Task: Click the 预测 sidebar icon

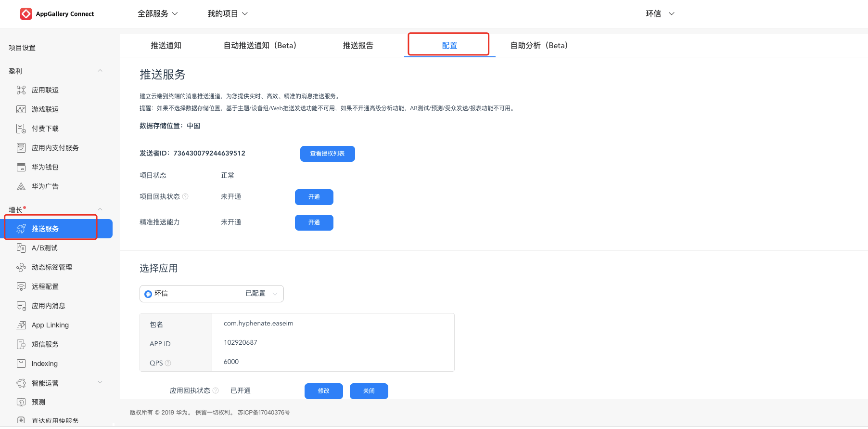Action: pyautogui.click(x=21, y=402)
